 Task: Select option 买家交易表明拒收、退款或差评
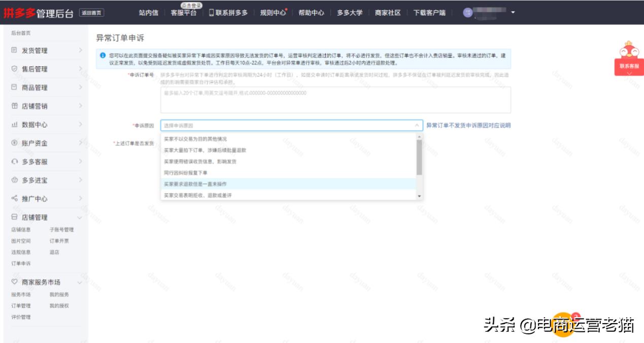tap(288, 195)
